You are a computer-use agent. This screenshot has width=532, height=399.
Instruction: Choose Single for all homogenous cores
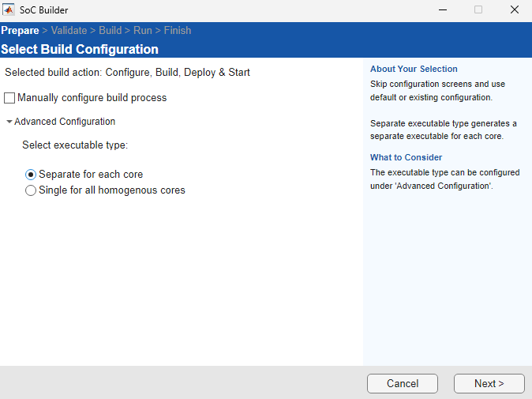coord(31,190)
